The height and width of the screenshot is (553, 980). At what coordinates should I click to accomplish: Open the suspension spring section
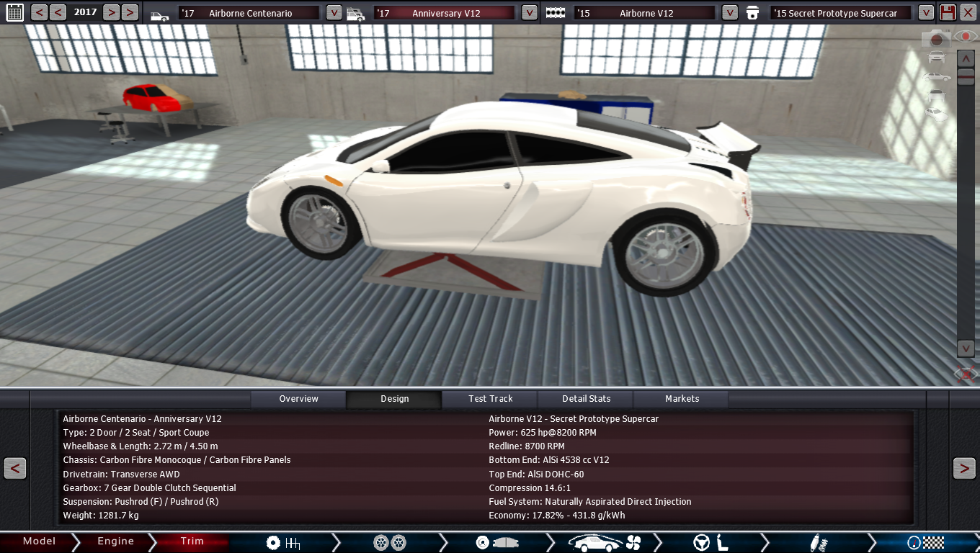click(819, 543)
